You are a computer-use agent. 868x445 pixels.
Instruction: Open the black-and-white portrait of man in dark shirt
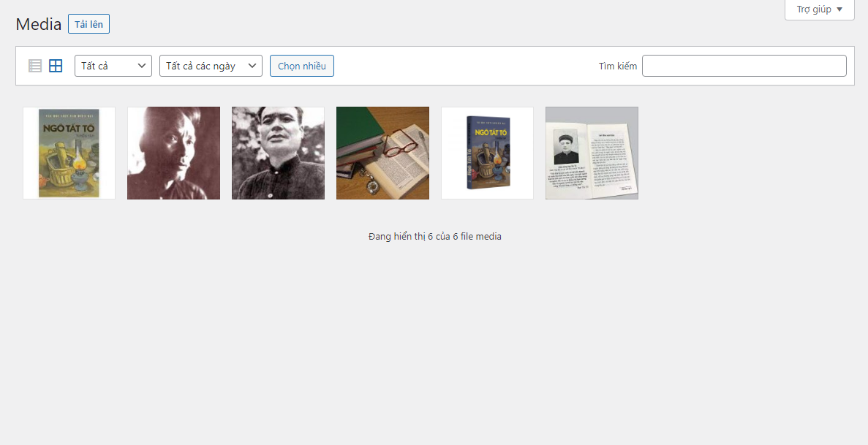pyautogui.click(x=278, y=153)
